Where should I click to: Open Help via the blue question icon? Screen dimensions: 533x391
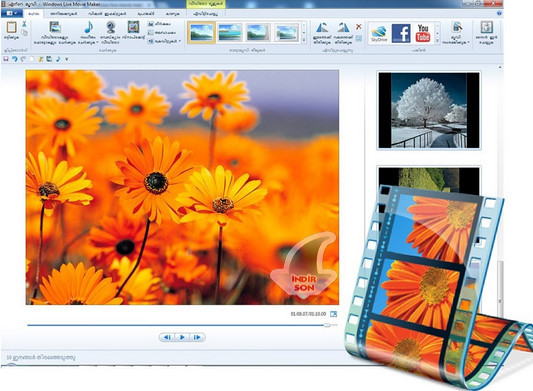(499, 14)
